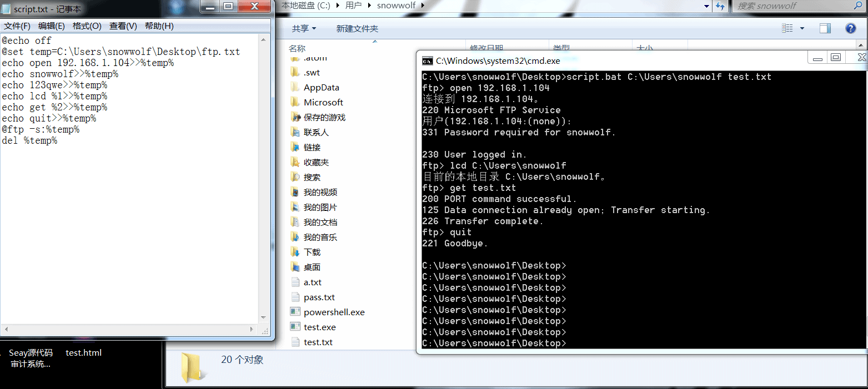Select the Microsoft folder icon
The image size is (868, 389).
pyautogui.click(x=295, y=102)
